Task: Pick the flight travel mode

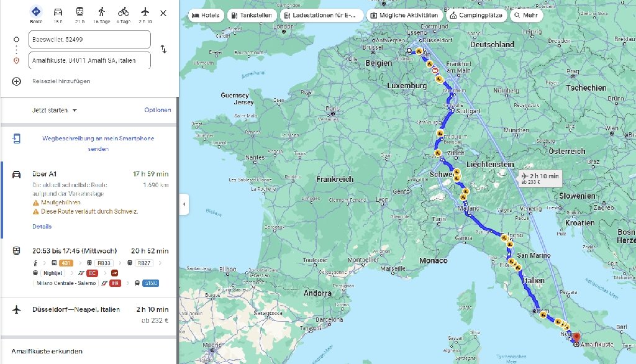Action: pyautogui.click(x=145, y=14)
